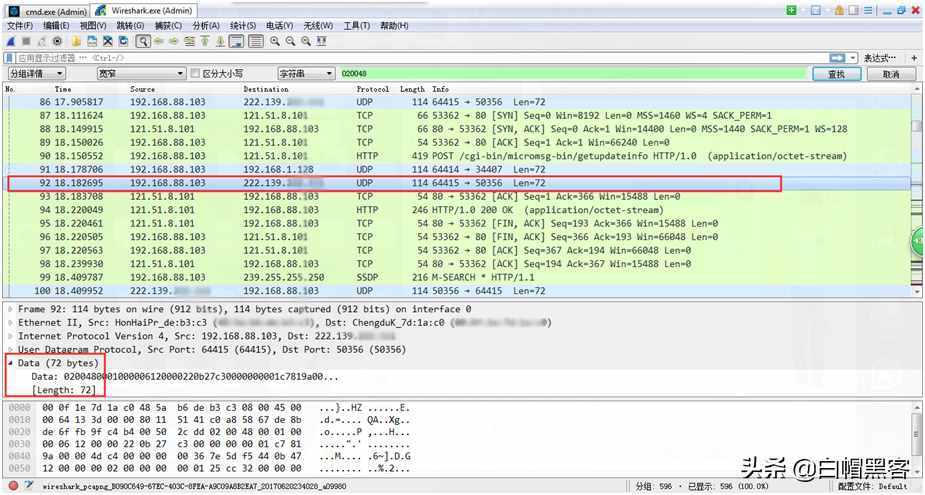925x495 pixels.
Task: Focus the display filter input field
Action: (x=420, y=58)
